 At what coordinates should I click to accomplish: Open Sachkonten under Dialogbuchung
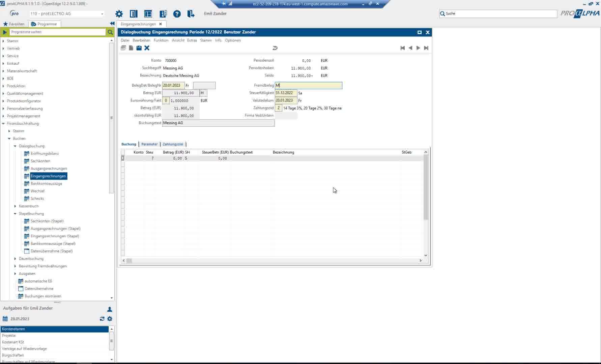pos(40,161)
